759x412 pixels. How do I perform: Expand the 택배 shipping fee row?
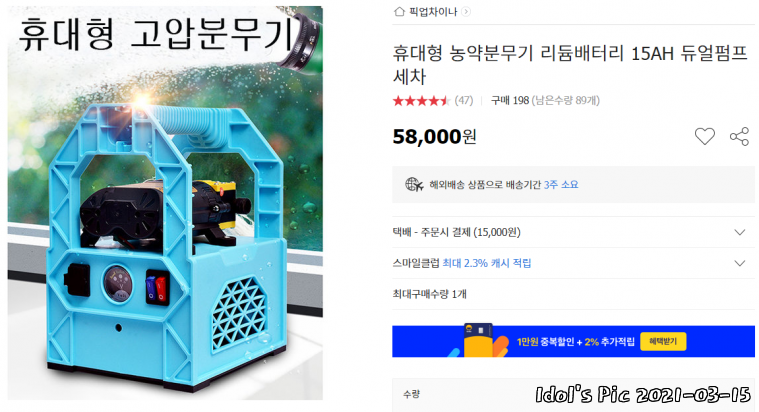click(x=573, y=232)
